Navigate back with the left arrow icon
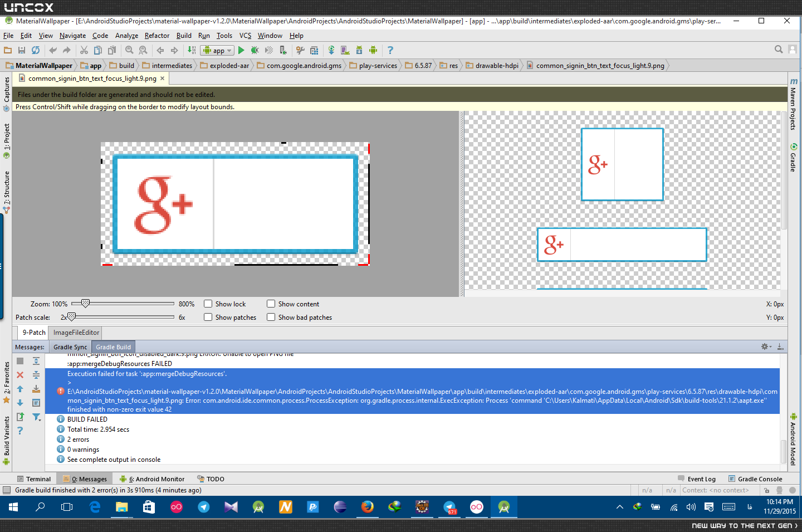The width and height of the screenshot is (802, 532). [x=160, y=50]
